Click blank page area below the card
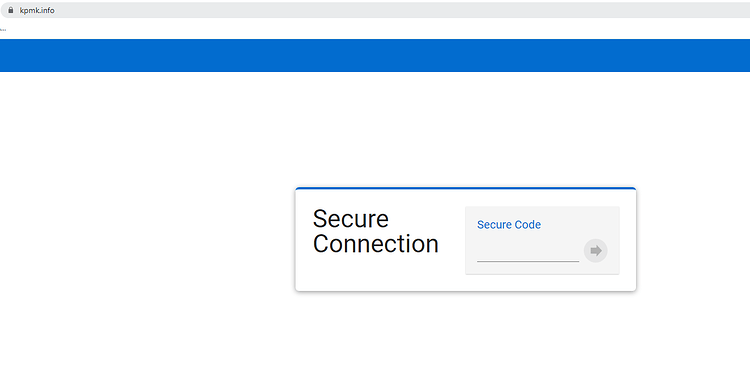The width and height of the screenshot is (750, 372). point(465,332)
